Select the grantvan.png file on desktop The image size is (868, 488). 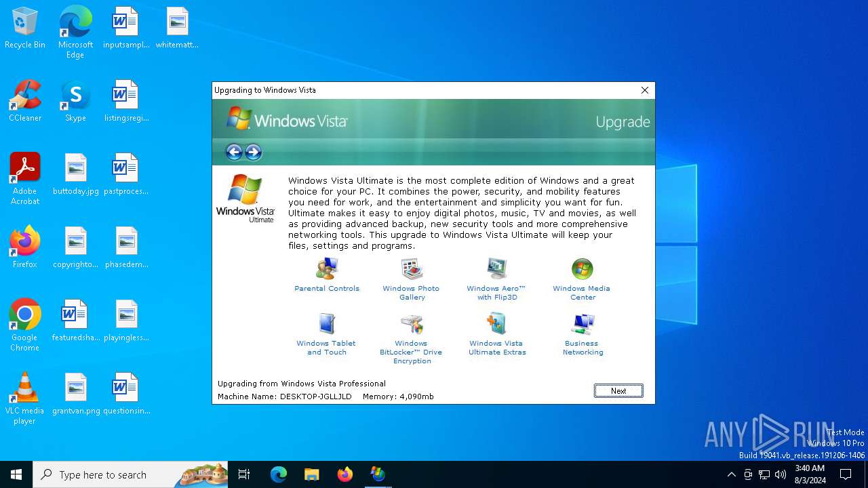tap(75, 394)
